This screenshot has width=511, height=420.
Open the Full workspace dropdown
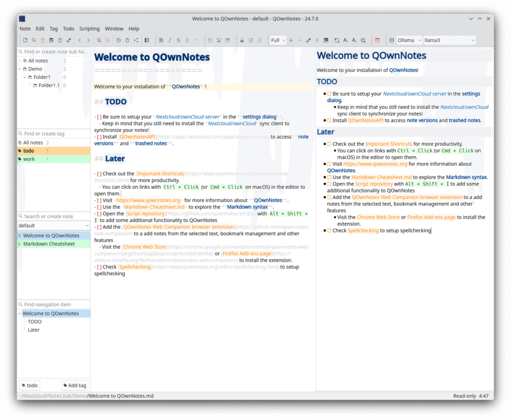[x=278, y=40]
